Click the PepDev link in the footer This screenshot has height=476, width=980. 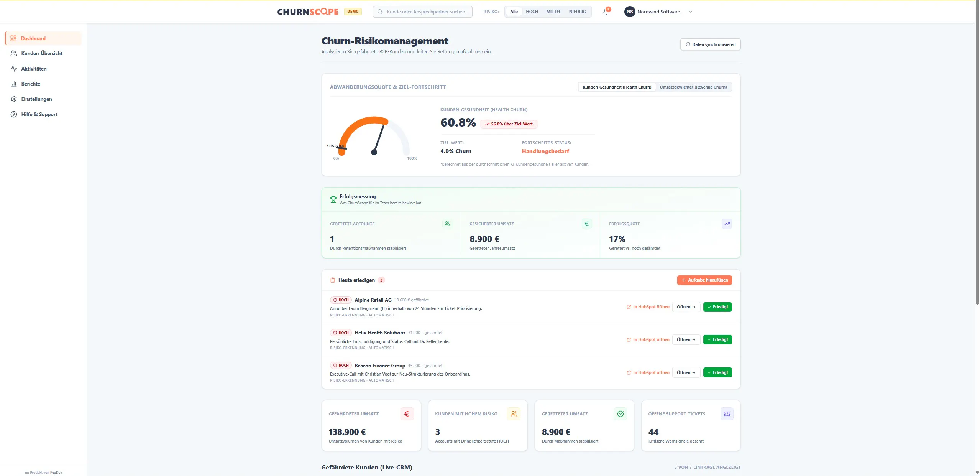point(56,473)
